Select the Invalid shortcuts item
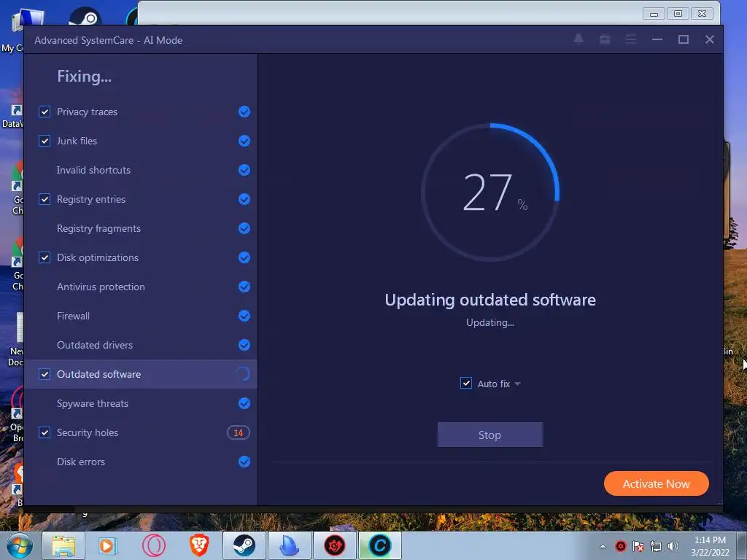Viewport: 747px width, 560px height. [x=141, y=170]
